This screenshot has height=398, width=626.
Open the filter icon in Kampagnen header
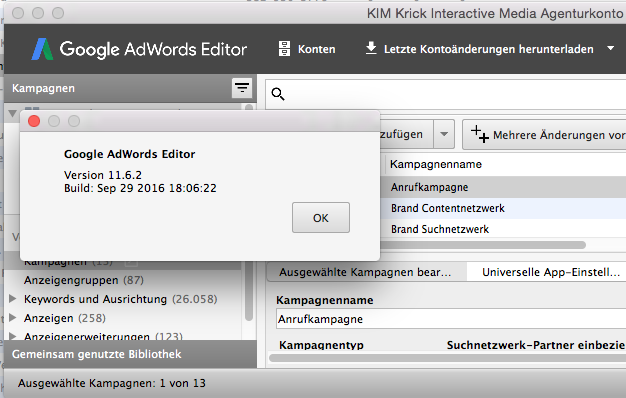[x=242, y=88]
